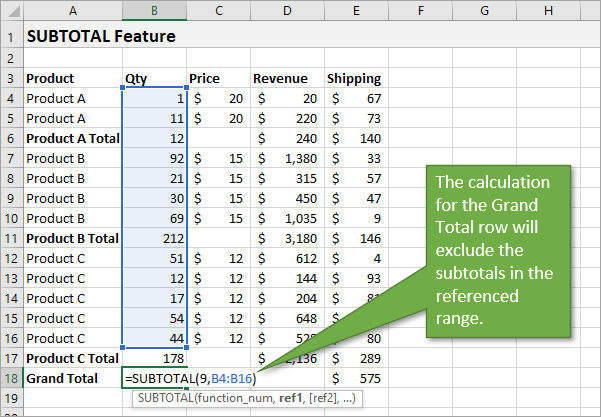Select the Product A Total label cell
Screen dimensions: 601x417
tap(71, 139)
